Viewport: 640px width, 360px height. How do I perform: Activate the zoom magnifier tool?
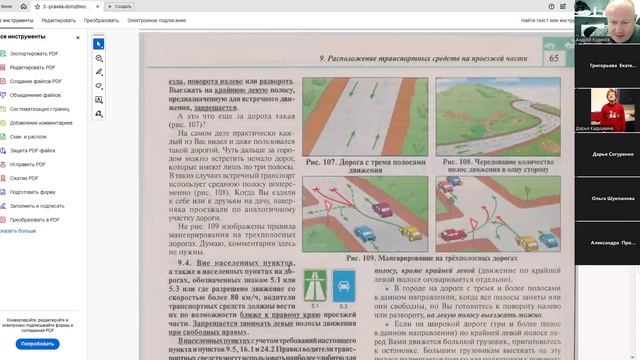pos(99,58)
